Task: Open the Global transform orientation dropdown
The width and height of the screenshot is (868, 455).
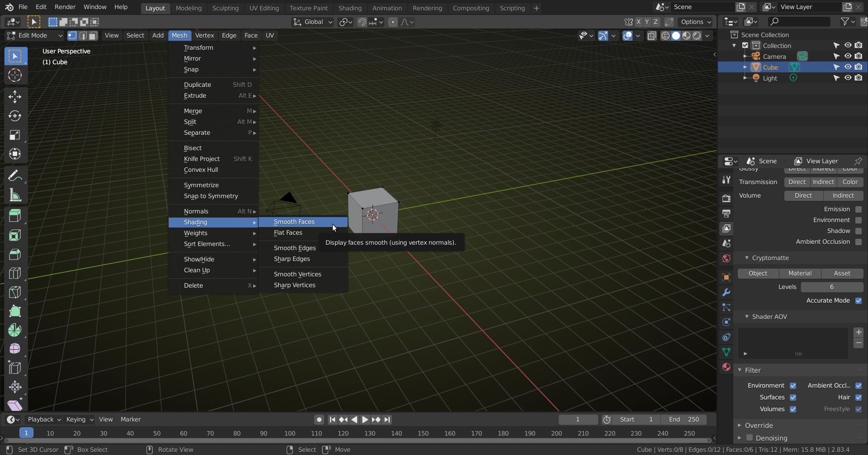Action: 313,22
